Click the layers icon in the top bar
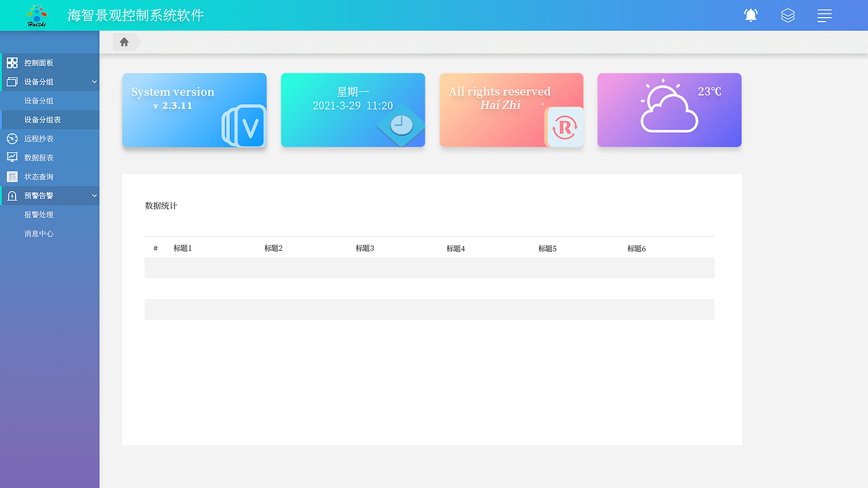 click(x=787, y=15)
